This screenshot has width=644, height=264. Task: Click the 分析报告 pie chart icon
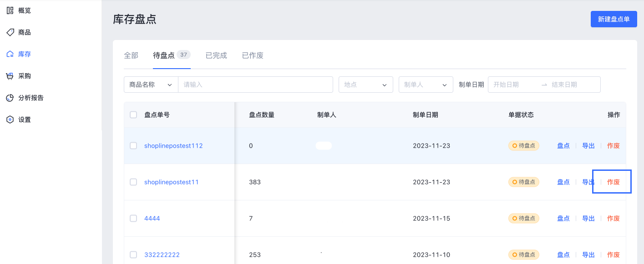point(10,98)
